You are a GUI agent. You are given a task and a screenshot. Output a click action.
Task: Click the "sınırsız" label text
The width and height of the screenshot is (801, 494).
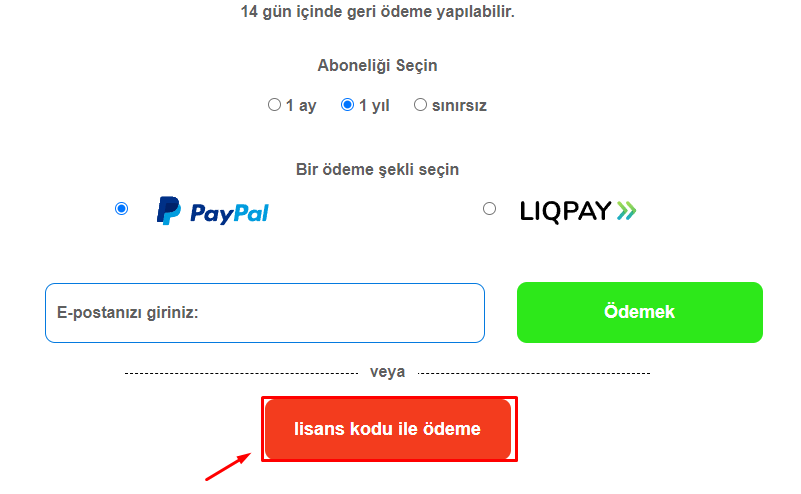[x=459, y=106]
